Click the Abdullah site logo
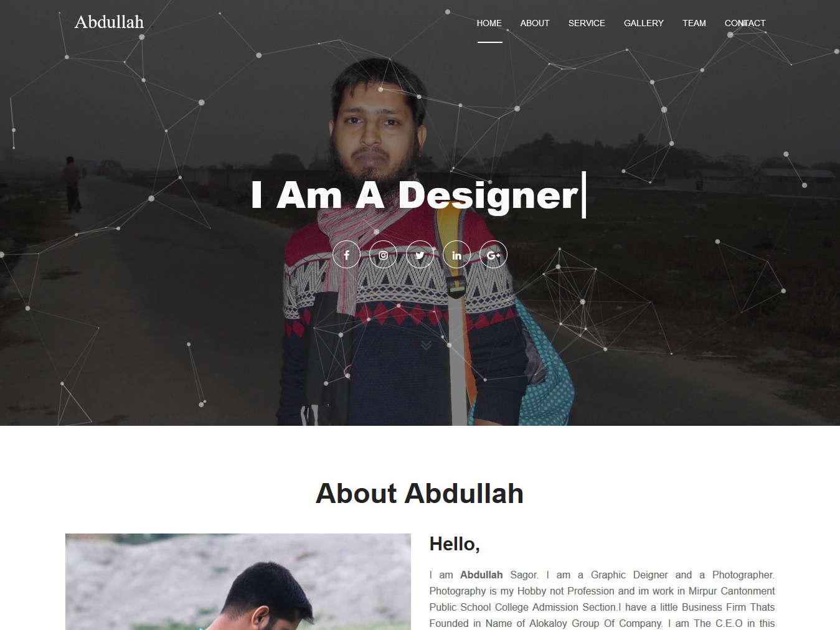Screen dimensions: 840x630 point(109,22)
